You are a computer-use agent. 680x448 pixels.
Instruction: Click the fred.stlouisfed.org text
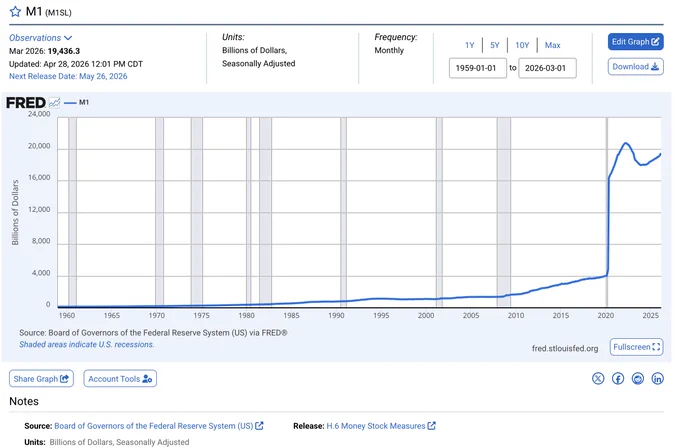pos(565,348)
